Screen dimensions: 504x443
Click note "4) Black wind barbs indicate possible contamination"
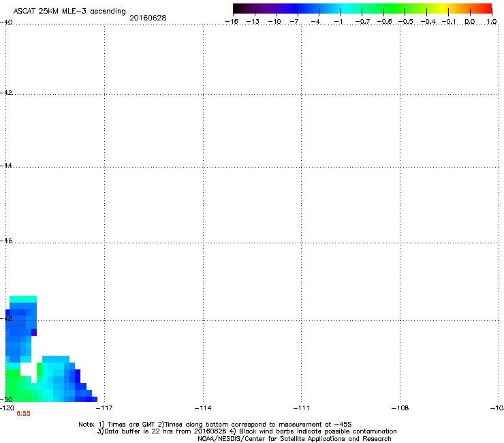tap(313, 431)
